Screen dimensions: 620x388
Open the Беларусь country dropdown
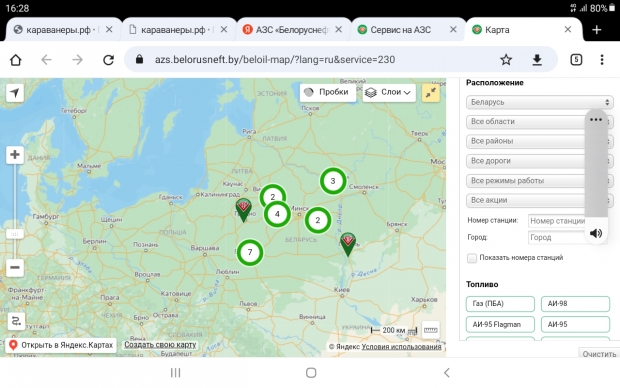(539, 102)
